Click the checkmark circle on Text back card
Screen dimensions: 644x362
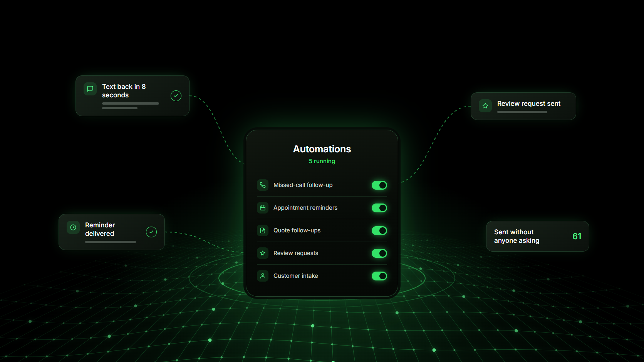pyautogui.click(x=176, y=96)
